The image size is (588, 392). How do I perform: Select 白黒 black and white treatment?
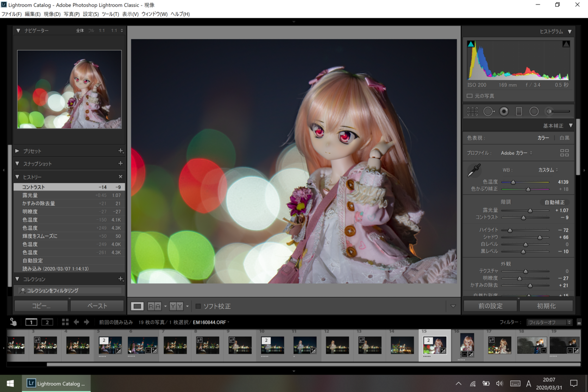(564, 138)
